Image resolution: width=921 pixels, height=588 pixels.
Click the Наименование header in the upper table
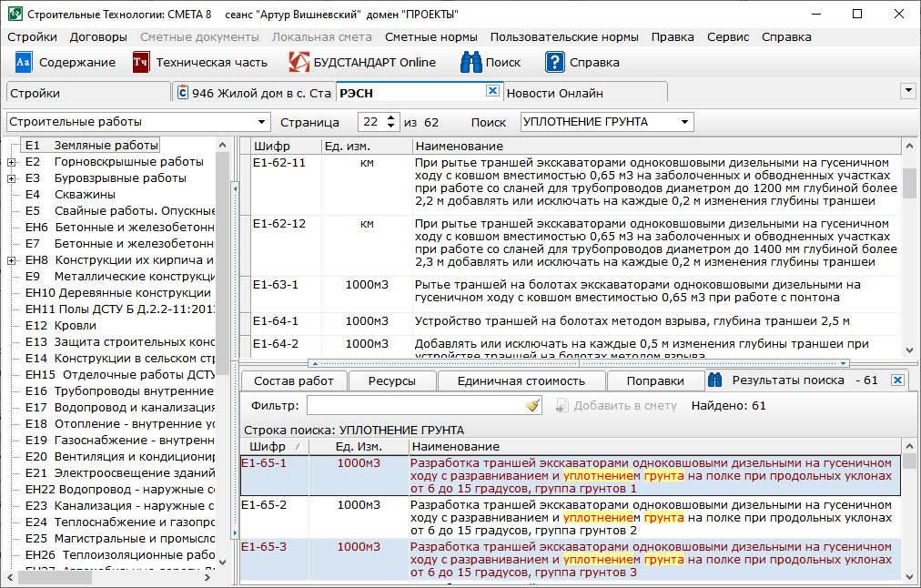pos(657,146)
